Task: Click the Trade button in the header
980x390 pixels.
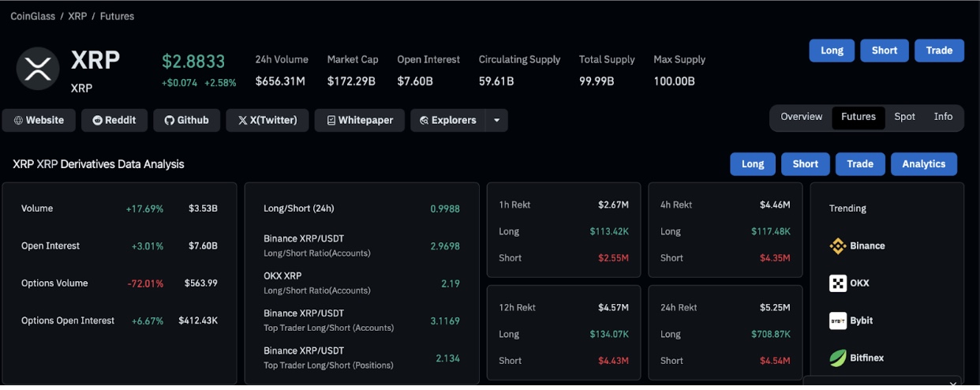Action: pyautogui.click(x=939, y=51)
